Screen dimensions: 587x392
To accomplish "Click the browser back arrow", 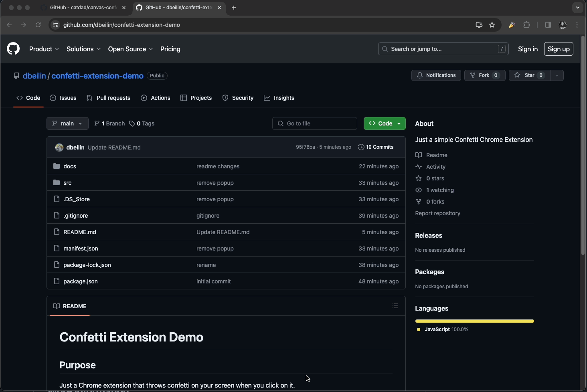I will 10,25.
